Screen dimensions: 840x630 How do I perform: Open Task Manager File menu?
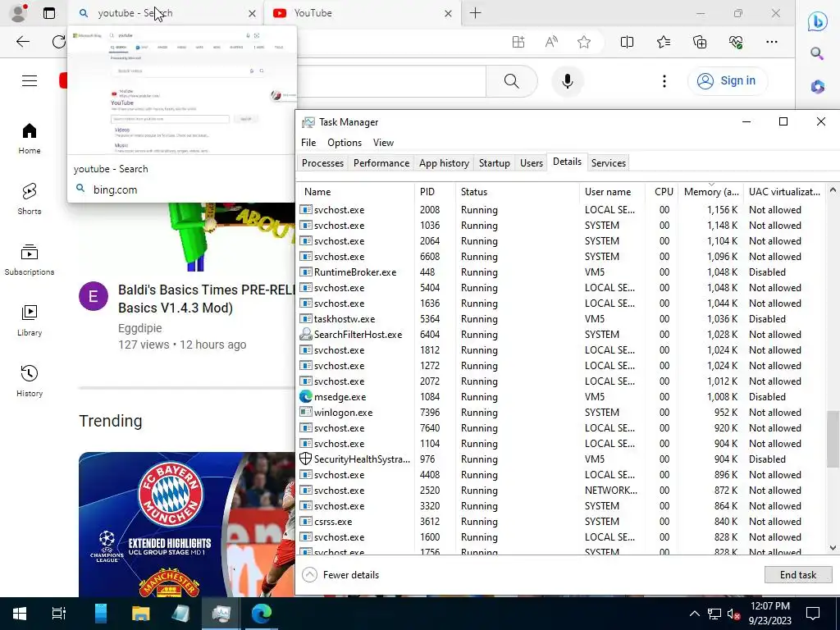(x=308, y=143)
